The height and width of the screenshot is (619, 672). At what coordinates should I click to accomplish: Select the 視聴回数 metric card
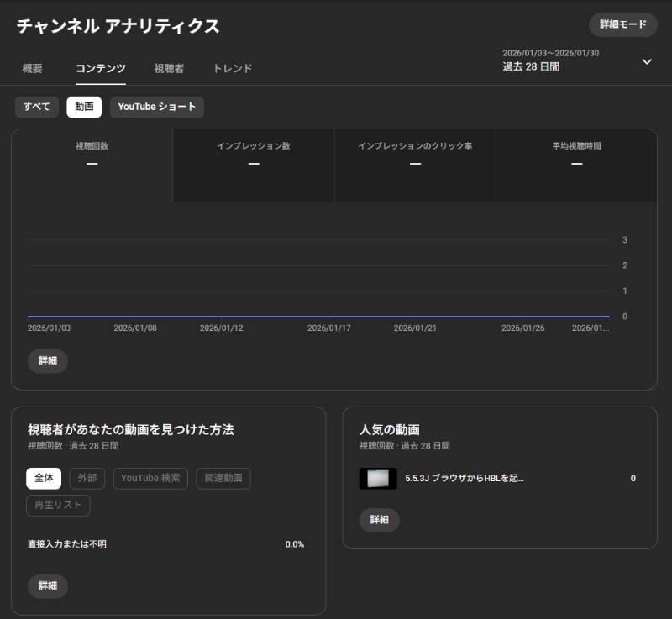coord(92,165)
